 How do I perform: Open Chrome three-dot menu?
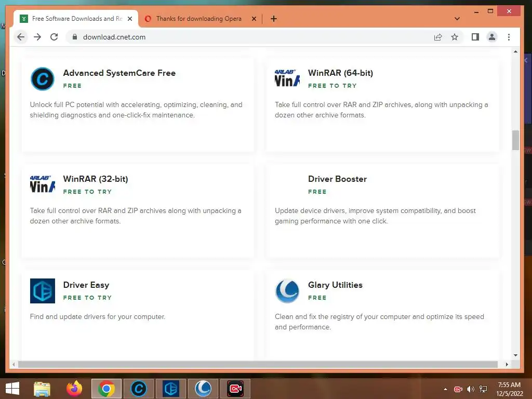[509, 37]
